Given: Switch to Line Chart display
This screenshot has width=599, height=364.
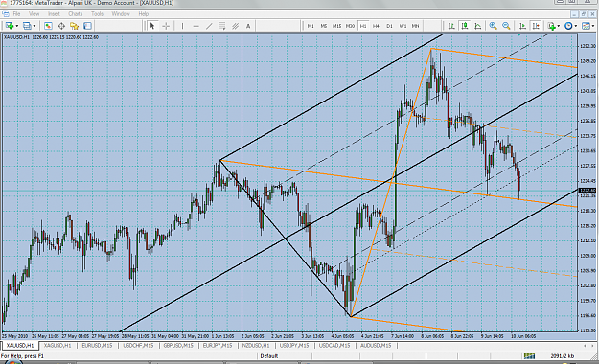Looking at the screenshot, I should pos(478,26).
